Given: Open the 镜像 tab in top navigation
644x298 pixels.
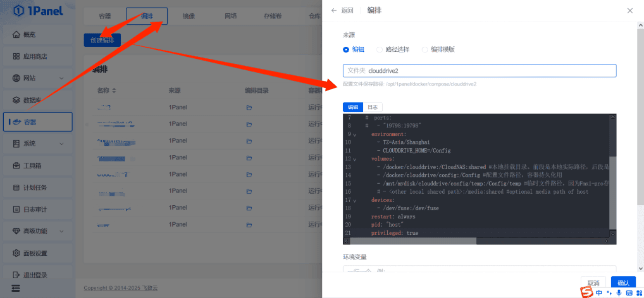Looking at the screenshot, I should [189, 16].
